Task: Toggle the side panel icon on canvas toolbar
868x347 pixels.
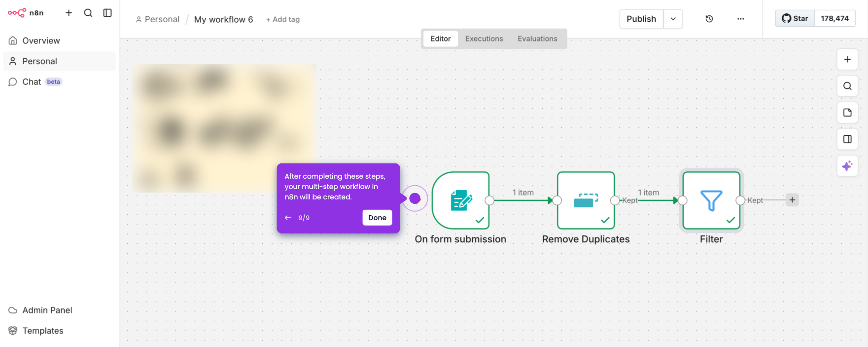Action: click(847, 139)
